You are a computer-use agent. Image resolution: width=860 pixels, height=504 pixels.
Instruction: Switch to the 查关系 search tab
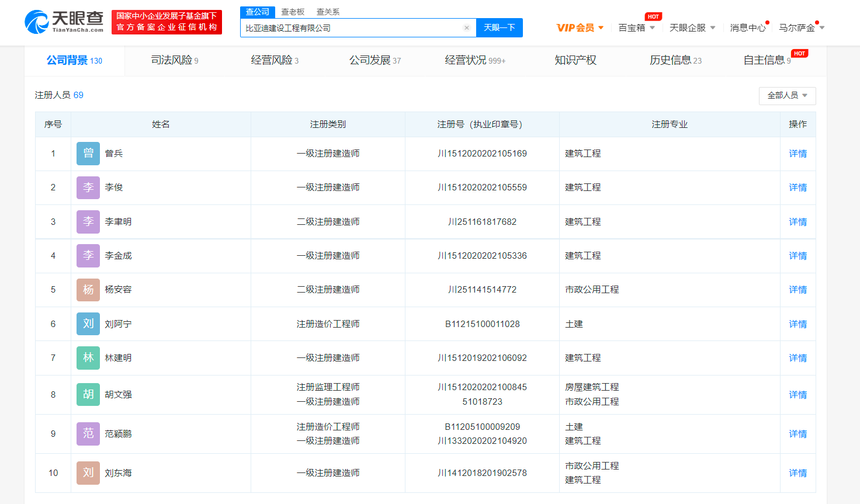click(x=328, y=12)
